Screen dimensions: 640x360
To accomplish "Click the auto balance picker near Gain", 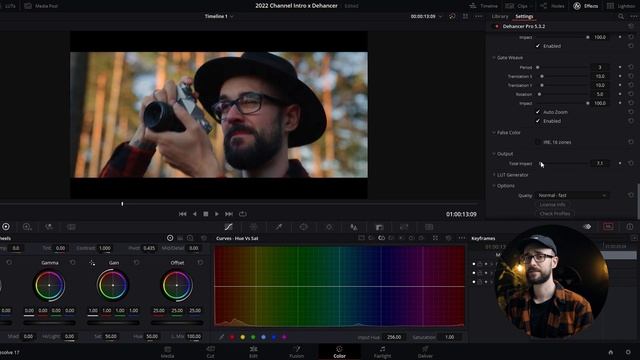I will pos(92,263).
